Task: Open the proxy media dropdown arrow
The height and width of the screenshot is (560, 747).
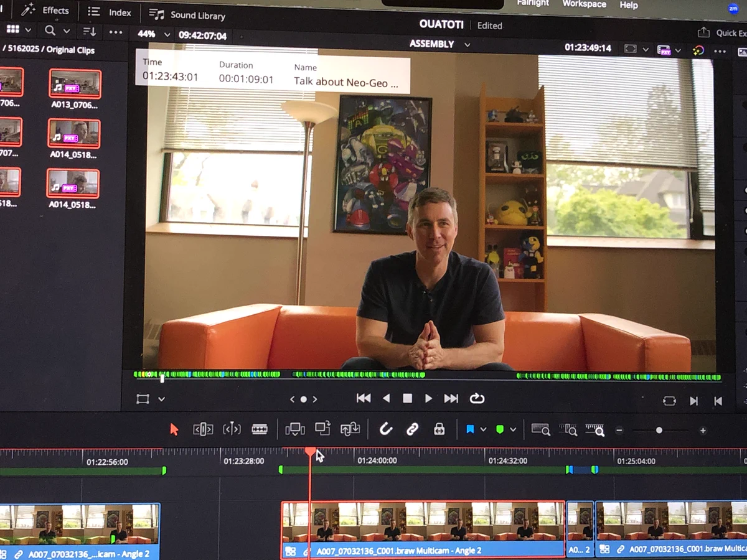Action: click(678, 50)
